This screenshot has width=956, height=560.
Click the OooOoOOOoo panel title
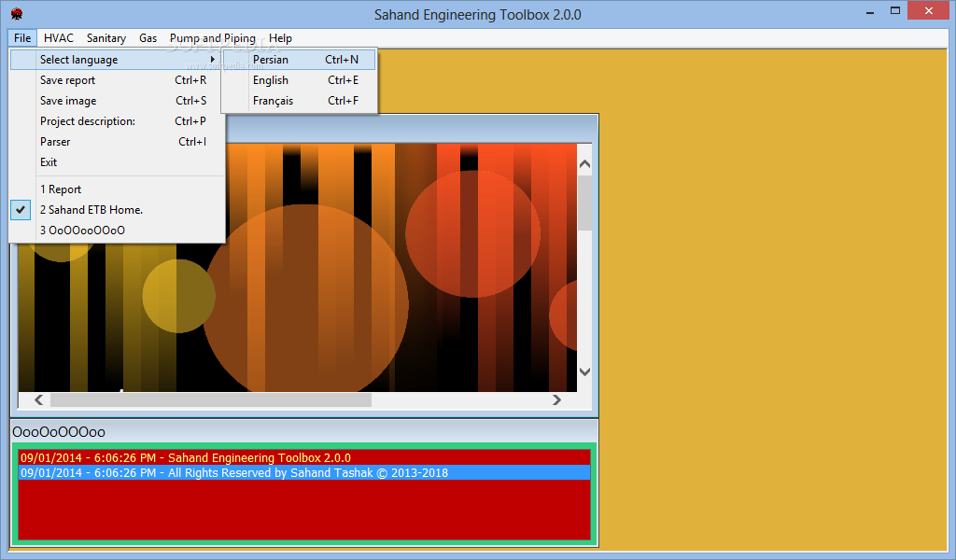tap(59, 432)
